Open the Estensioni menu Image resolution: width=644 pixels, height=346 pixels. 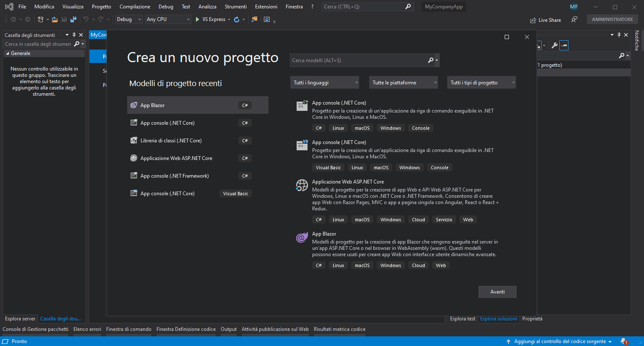(266, 7)
